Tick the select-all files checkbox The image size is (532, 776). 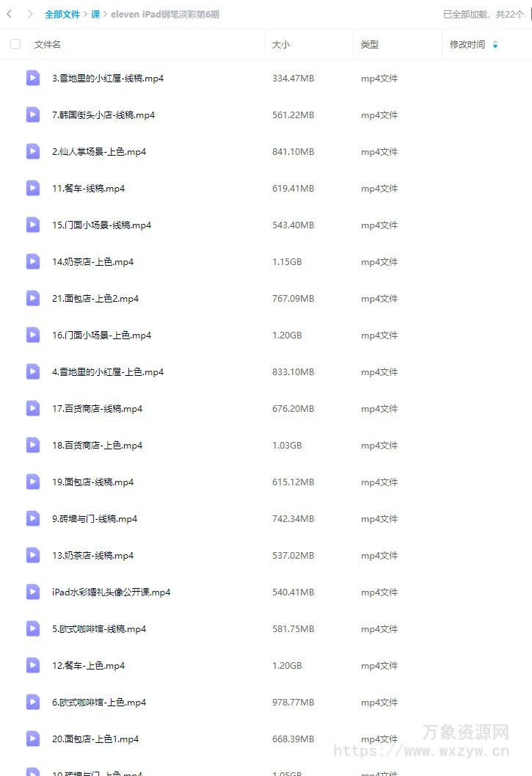(15, 44)
